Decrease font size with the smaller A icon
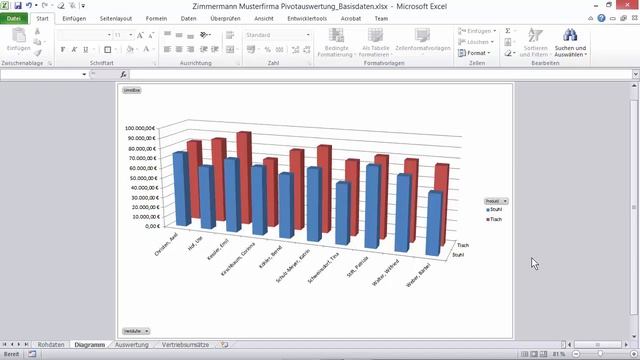This screenshot has height=360, width=640. click(151, 36)
